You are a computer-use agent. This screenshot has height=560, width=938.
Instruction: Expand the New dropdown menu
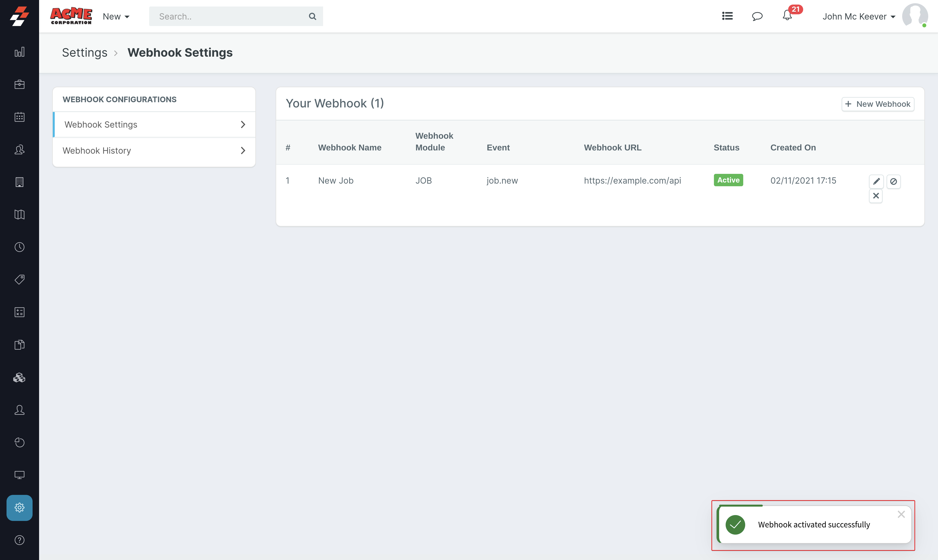tap(116, 16)
